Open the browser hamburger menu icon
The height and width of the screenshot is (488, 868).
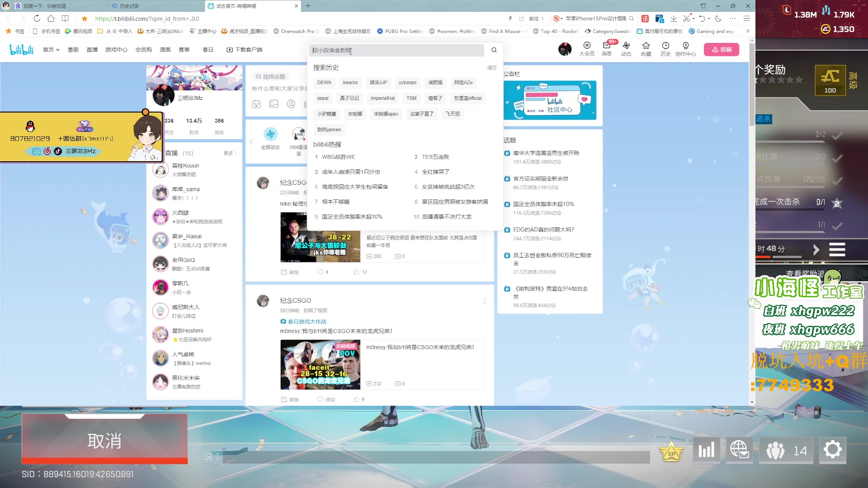coord(747,19)
